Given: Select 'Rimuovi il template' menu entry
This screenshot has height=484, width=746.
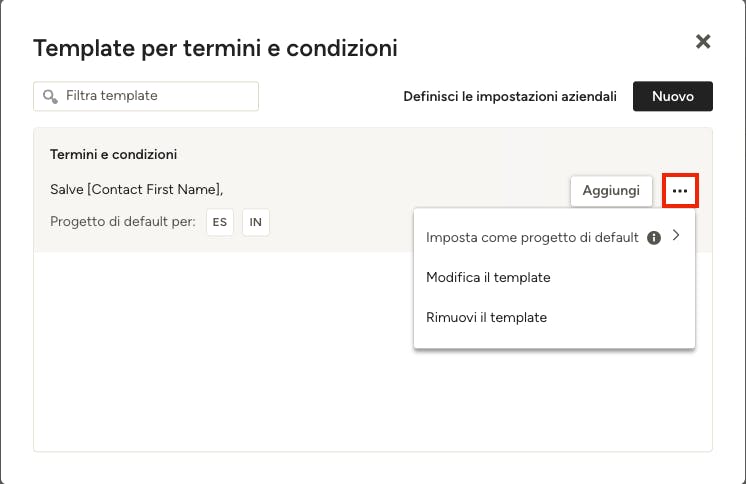Looking at the screenshot, I should pos(486,317).
